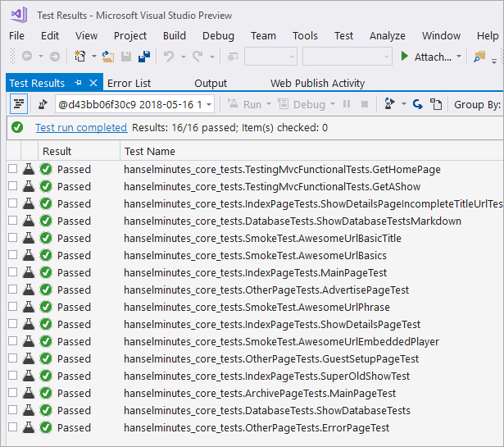This screenshot has width=504, height=447.
Task: Click the Debug tests button
Action: click(302, 104)
